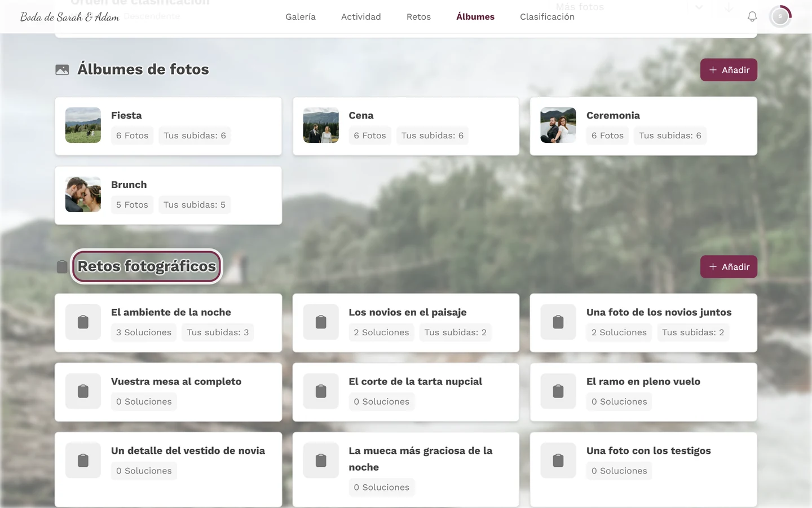Viewport: 812px width, 508px height.
Task: Click the Álbumes de fotos heading
Action: 143,69
